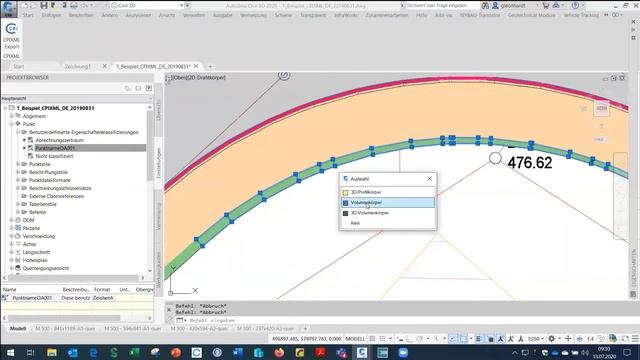Choose Volumenkörper in Auswahl dialog
This screenshot has width=640, height=360.
pos(387,202)
